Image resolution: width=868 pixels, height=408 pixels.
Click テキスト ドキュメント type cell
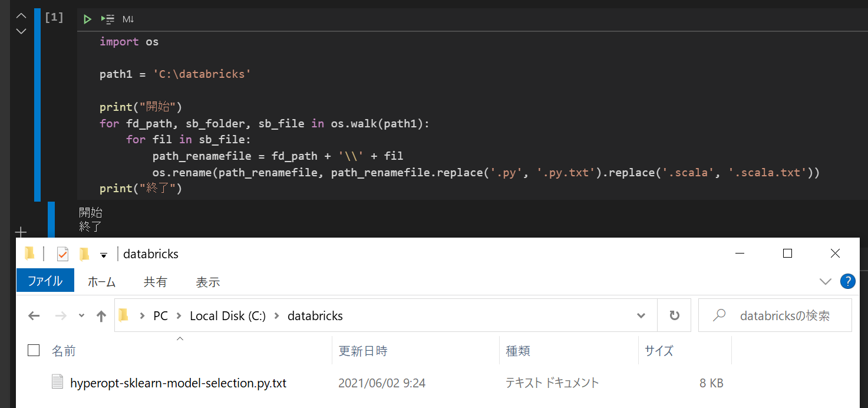pos(552,383)
